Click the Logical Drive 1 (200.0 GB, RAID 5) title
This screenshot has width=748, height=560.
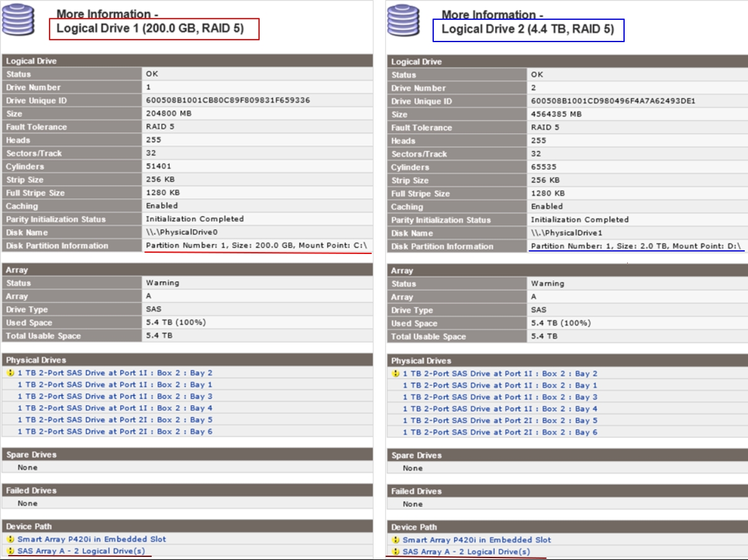[150, 28]
